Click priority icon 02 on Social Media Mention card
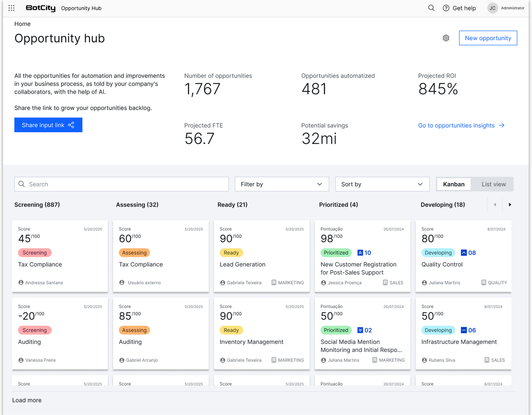 [x=360, y=330]
